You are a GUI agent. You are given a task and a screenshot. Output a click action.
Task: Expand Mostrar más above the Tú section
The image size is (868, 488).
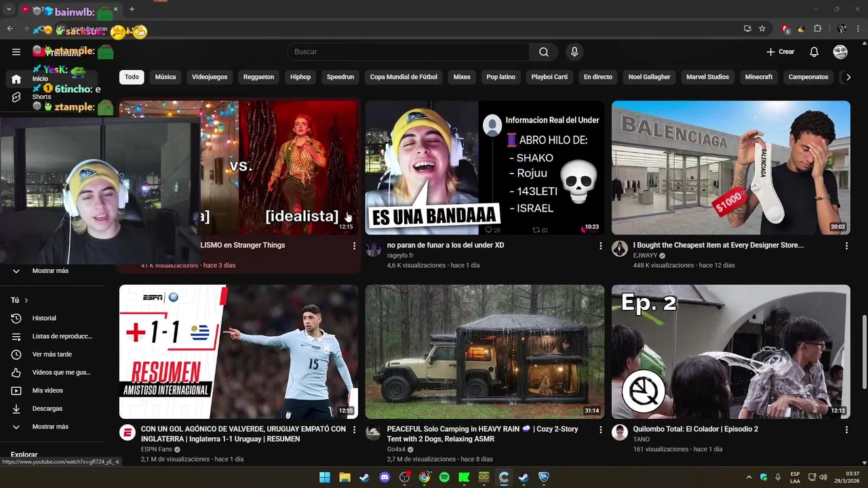point(52,270)
